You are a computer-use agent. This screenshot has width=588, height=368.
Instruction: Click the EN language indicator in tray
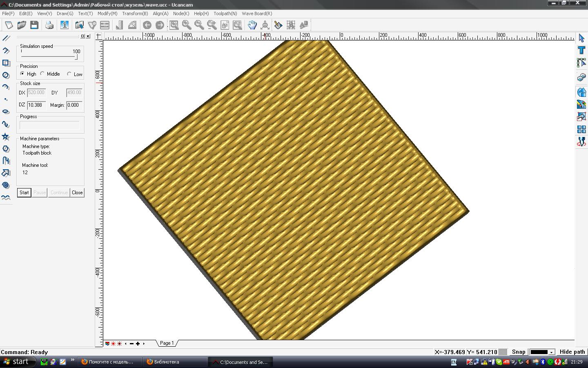(454, 362)
